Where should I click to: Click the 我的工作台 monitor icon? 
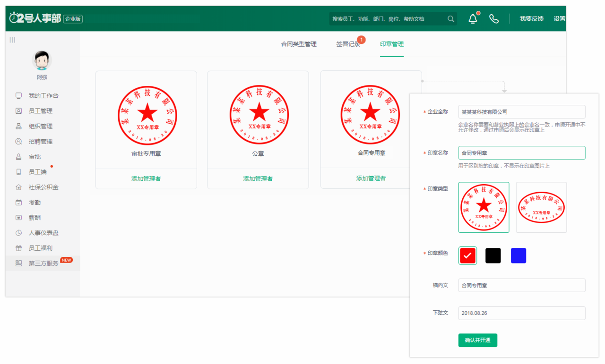19,96
